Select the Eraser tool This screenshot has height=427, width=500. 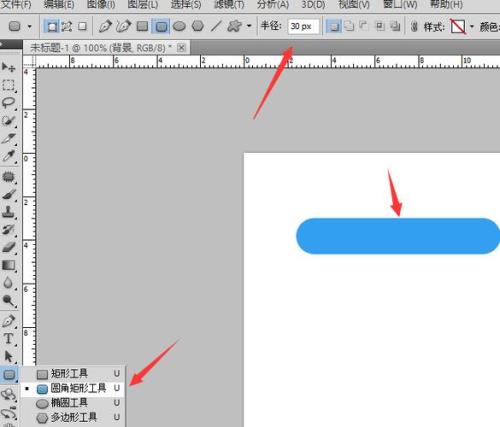pos(9,247)
